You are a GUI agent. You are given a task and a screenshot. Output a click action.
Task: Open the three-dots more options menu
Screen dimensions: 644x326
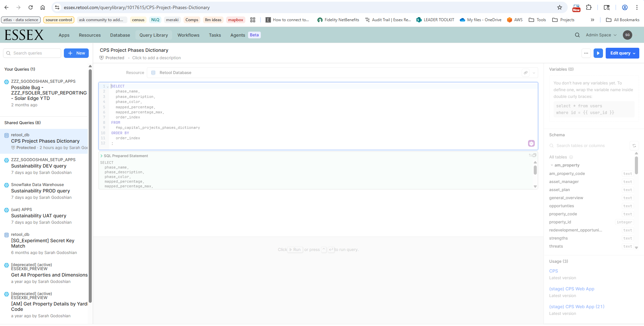point(586,53)
